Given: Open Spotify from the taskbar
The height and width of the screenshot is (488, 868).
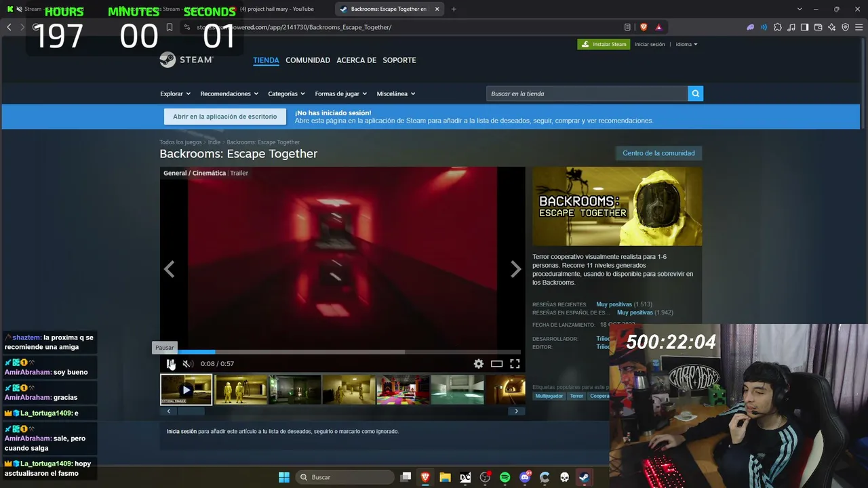Looking at the screenshot, I should 505,477.
